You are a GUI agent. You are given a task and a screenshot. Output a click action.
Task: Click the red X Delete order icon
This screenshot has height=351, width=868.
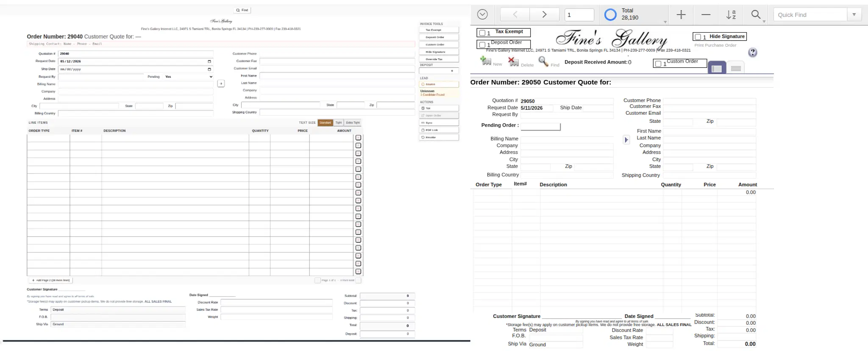pos(513,62)
